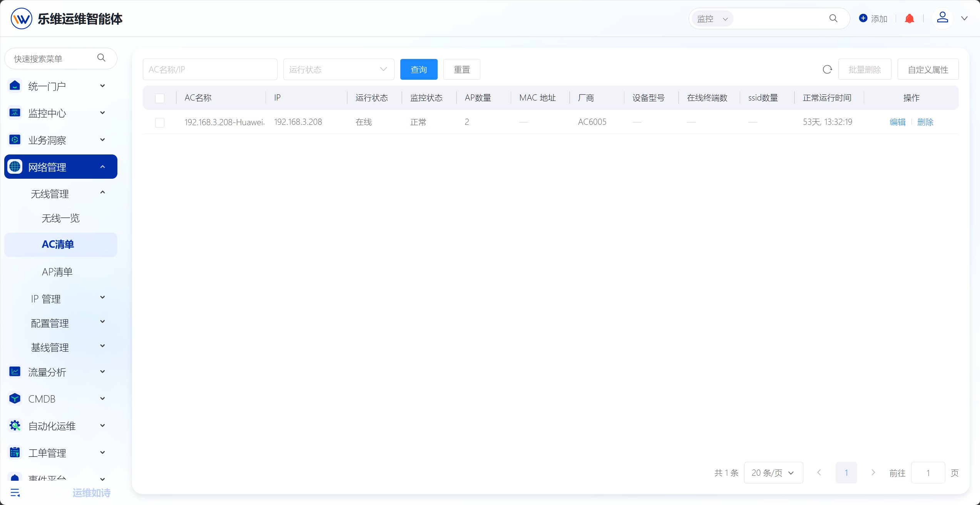Refresh the AC list table
The width and height of the screenshot is (980, 505).
pos(827,69)
